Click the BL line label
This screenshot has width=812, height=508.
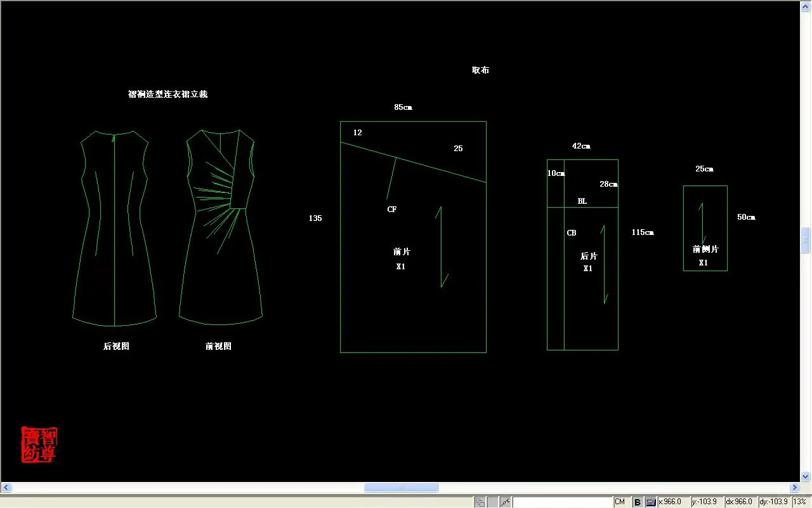click(x=582, y=201)
